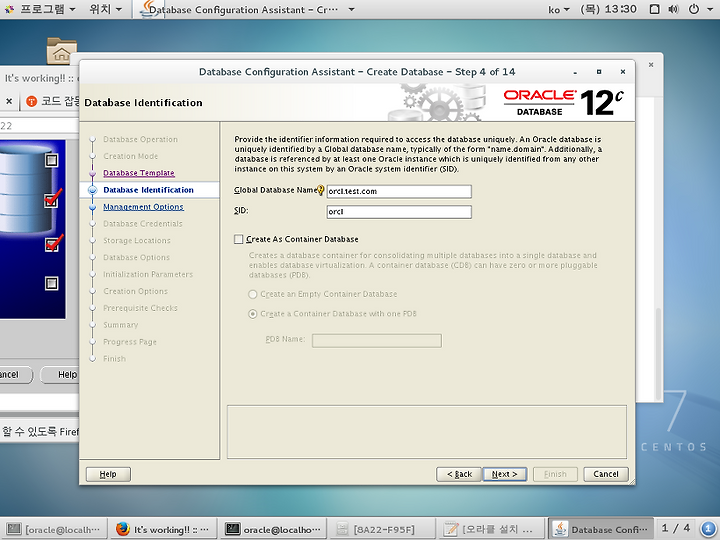Click the SID input field

399,212
